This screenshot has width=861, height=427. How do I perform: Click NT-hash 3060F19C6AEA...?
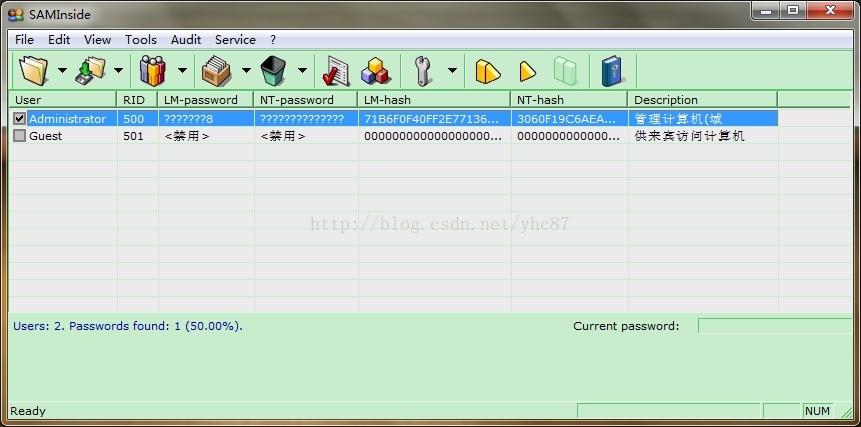(568, 119)
